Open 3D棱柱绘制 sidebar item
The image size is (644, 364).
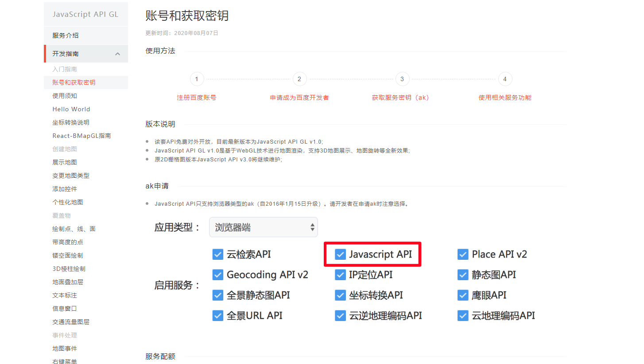pyautogui.click(x=69, y=269)
